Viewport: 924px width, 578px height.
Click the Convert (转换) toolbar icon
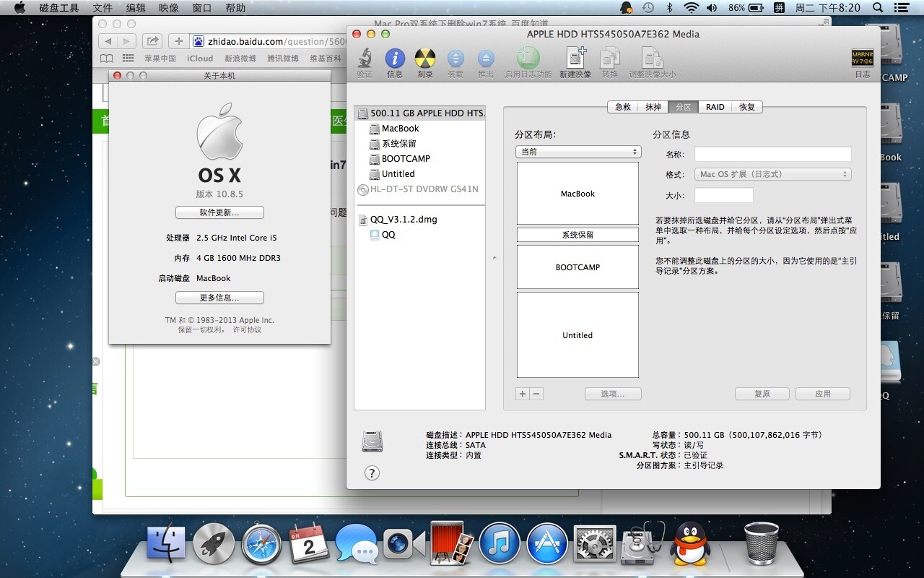click(x=610, y=59)
